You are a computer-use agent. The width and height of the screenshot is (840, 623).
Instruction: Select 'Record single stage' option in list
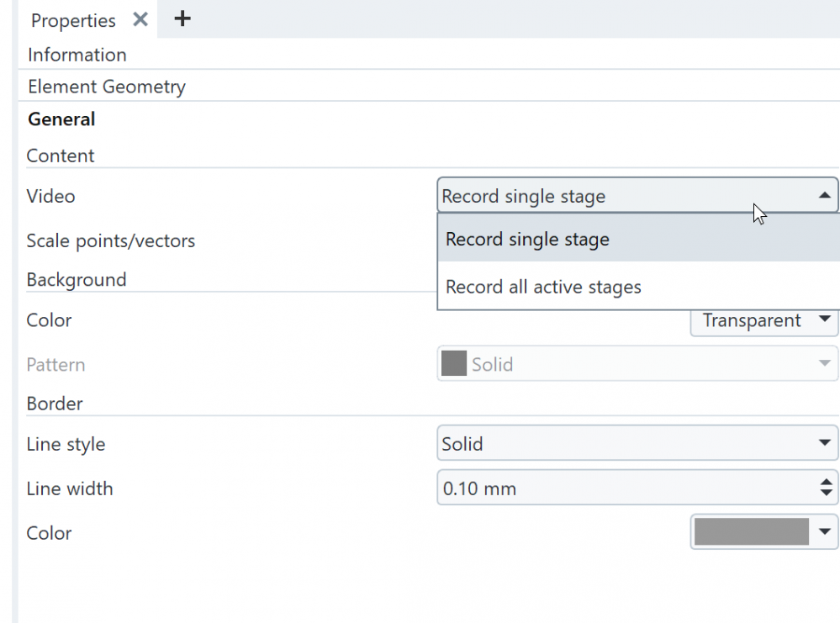point(527,240)
